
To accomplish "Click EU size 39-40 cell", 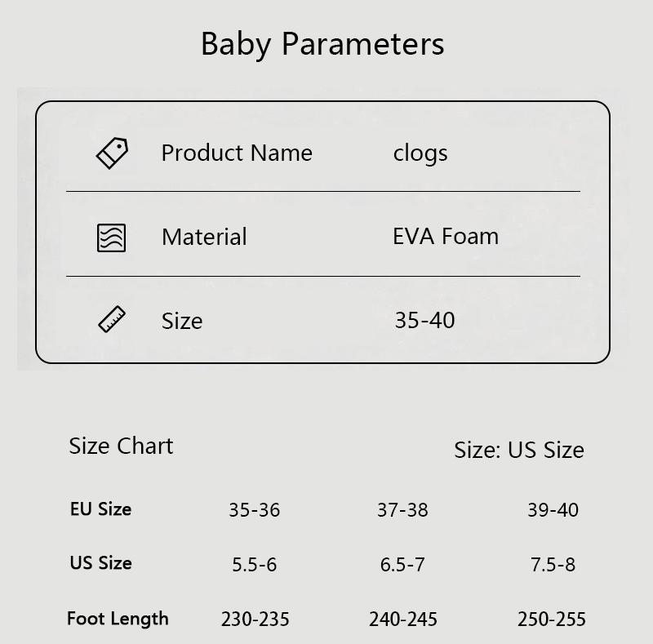I will click(x=553, y=510).
